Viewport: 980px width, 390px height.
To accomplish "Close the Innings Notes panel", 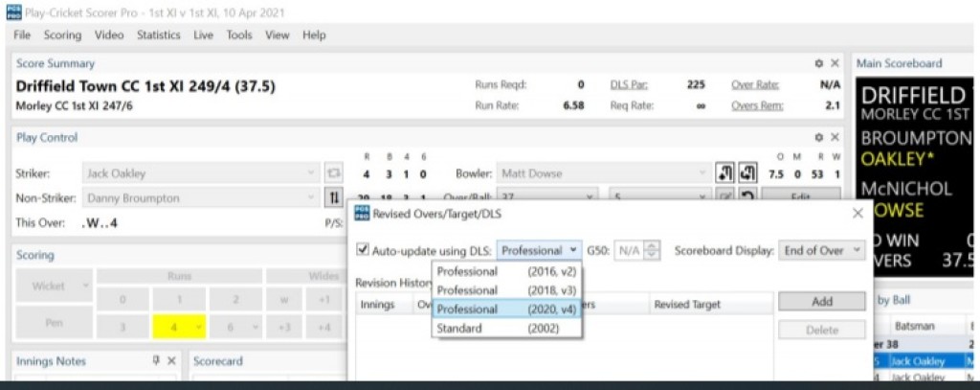I will pyautogui.click(x=171, y=361).
